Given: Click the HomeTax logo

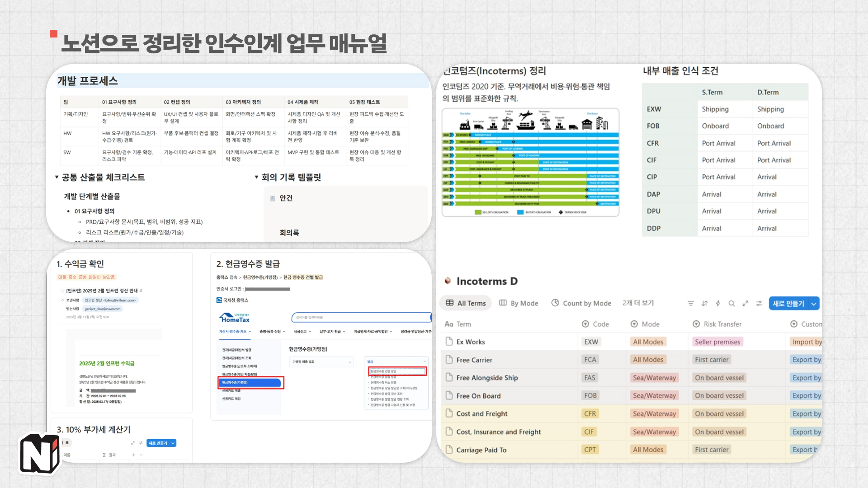Looking at the screenshot, I should pyautogui.click(x=235, y=318).
